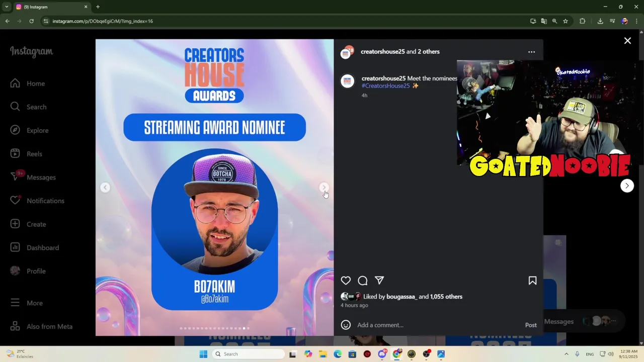
Task: Open the zoom control in address bar
Action: tap(554, 21)
